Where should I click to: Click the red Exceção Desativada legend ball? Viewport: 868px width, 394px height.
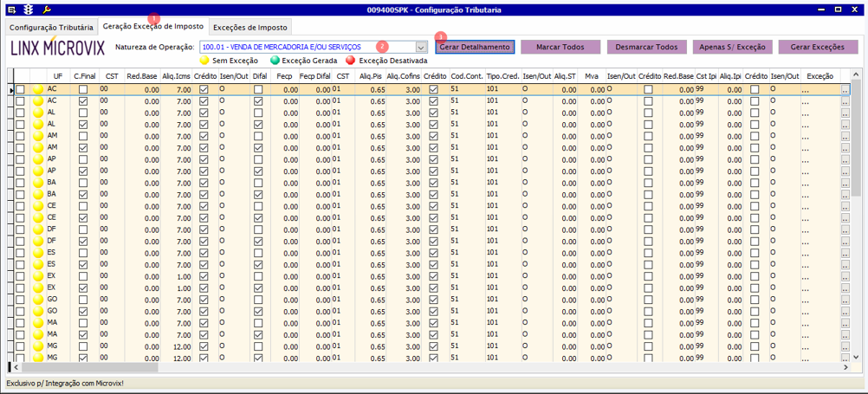351,61
